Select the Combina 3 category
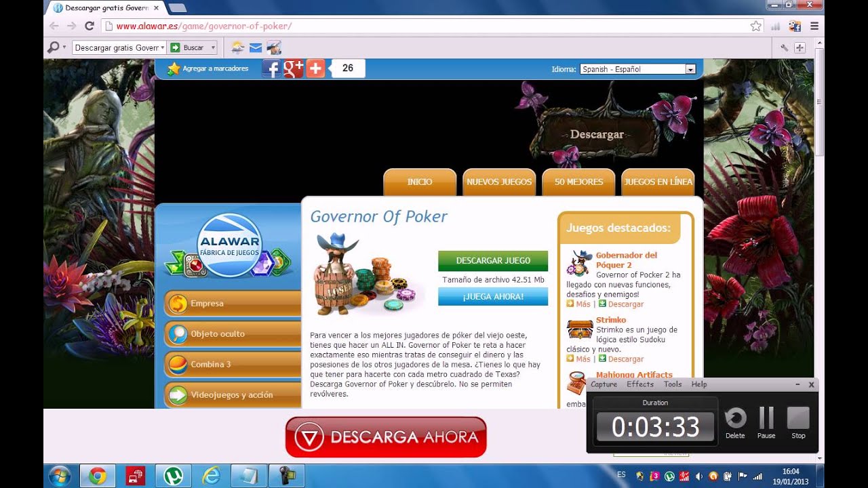This screenshot has height=488, width=868. (233, 365)
